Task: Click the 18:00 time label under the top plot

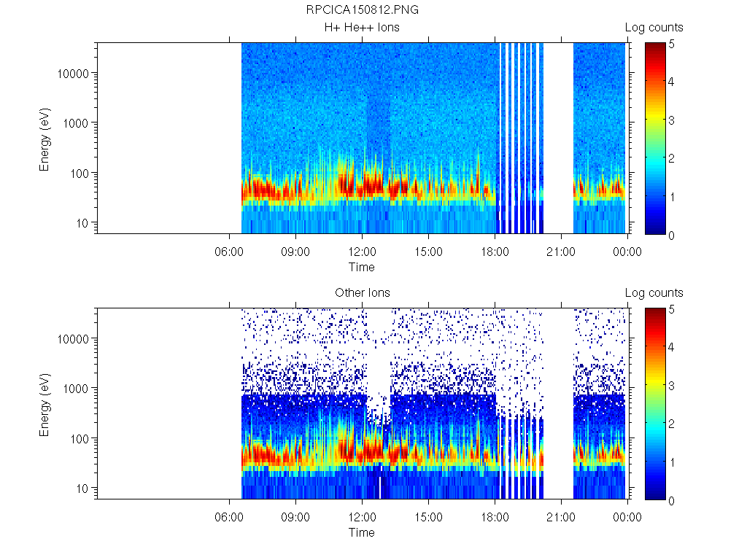Action: click(x=495, y=252)
